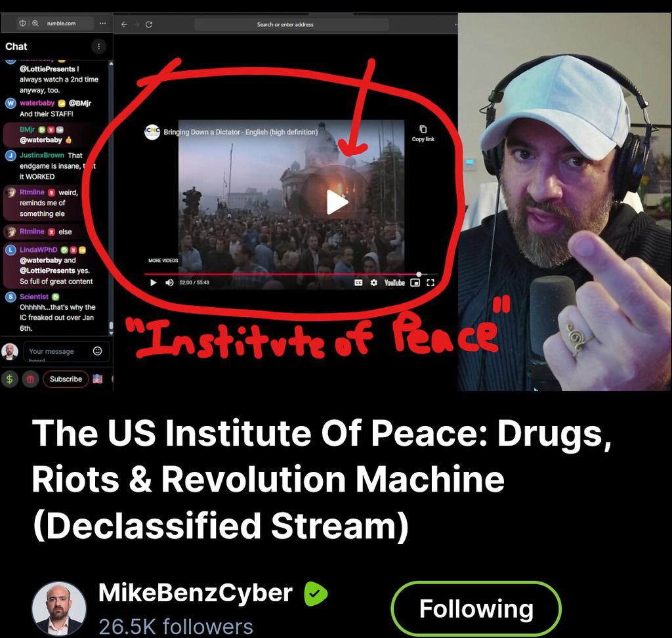This screenshot has width=672, height=638.
Task: Send a tip with the dollar icon
Action: (x=9, y=379)
